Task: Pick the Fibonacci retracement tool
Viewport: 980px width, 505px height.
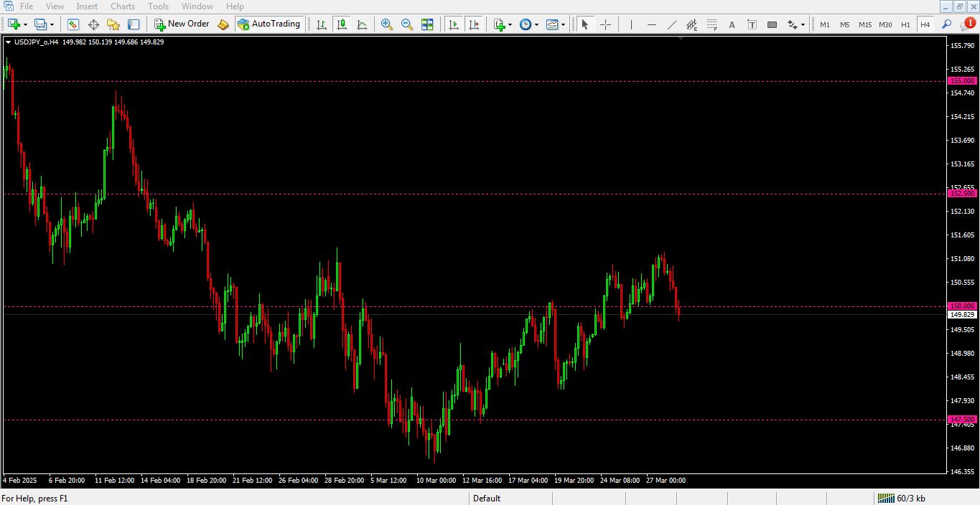Action: [x=711, y=24]
